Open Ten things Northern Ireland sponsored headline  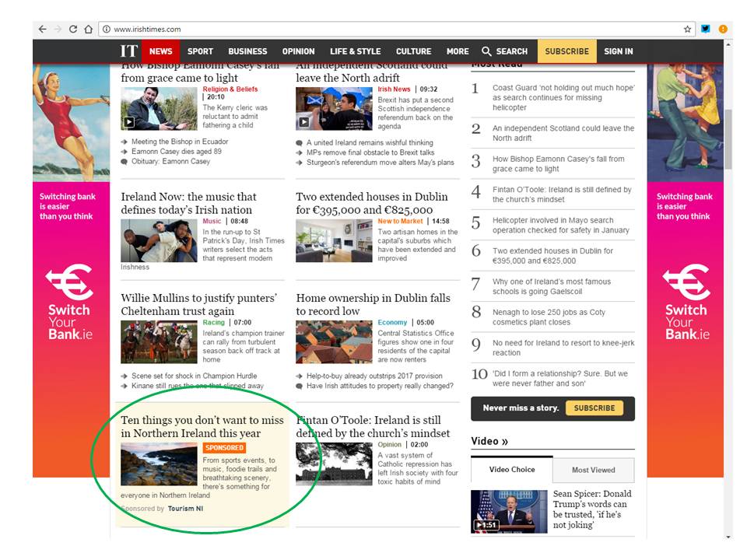202,427
